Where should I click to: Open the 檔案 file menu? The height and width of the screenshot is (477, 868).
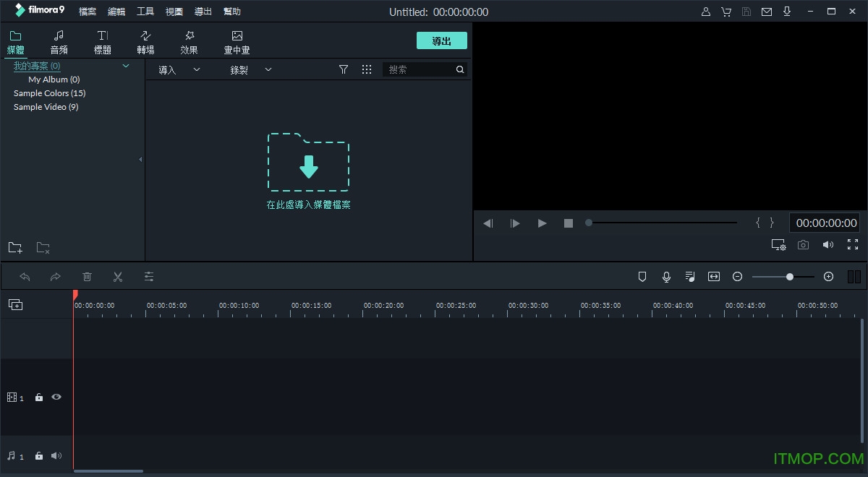(88, 12)
